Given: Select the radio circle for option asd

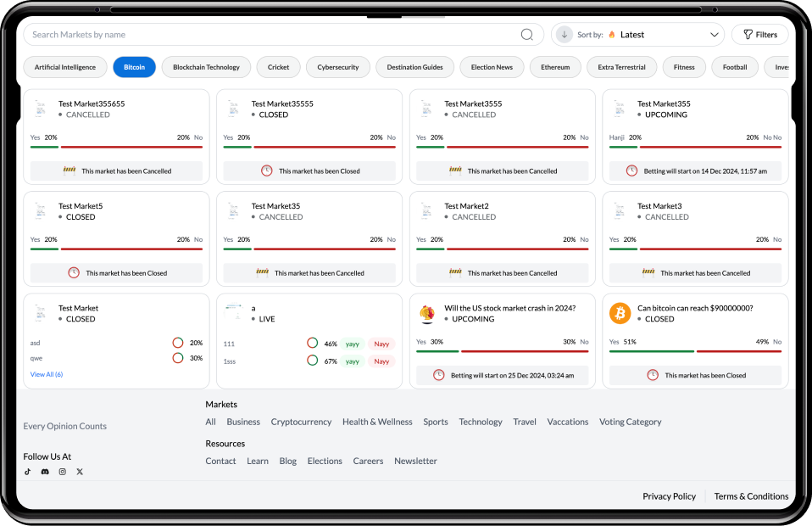Looking at the screenshot, I should pyautogui.click(x=178, y=343).
